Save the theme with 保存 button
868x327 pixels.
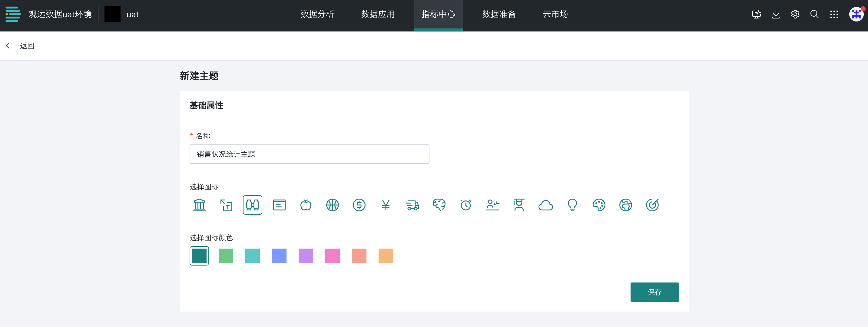(654, 292)
